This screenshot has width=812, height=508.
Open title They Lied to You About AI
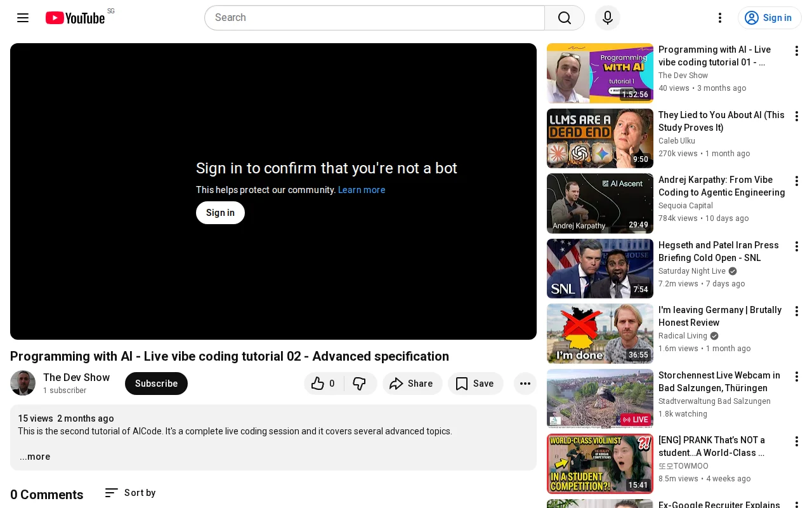click(x=721, y=121)
